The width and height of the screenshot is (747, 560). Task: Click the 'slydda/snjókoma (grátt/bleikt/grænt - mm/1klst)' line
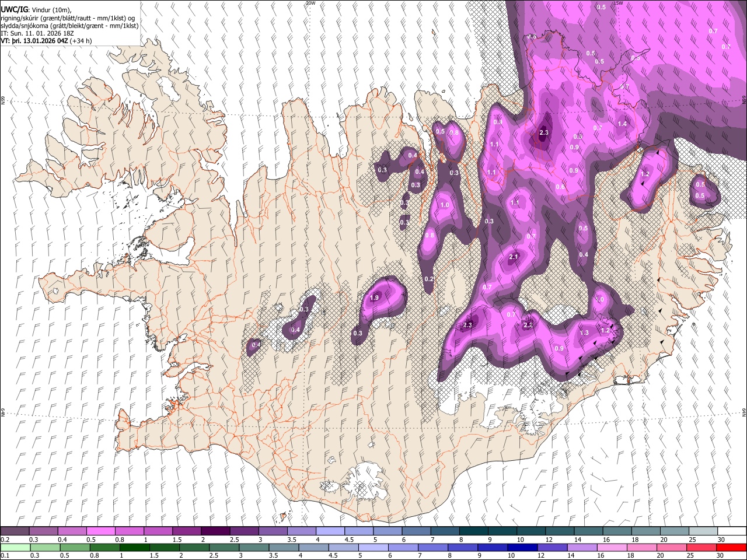[69, 26]
